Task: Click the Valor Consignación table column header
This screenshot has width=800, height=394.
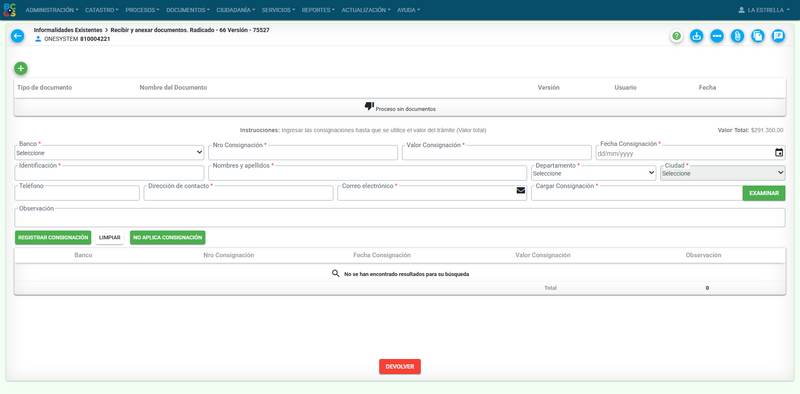Action: (543, 255)
